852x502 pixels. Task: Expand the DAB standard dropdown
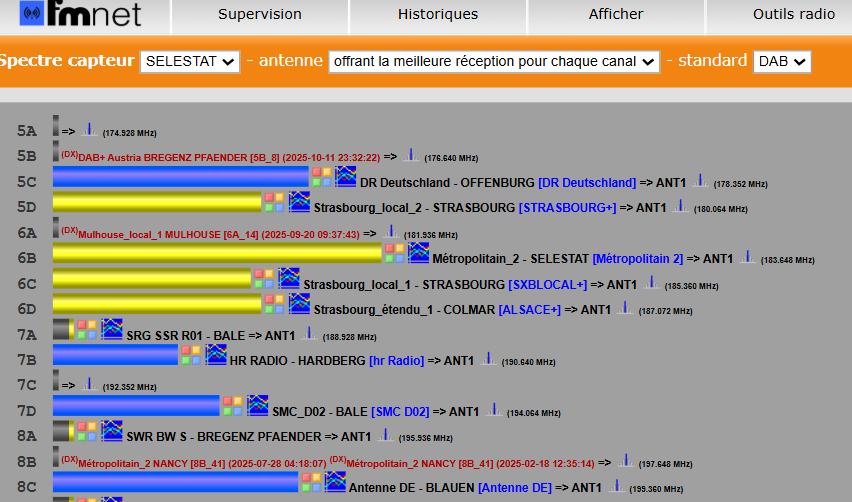pos(782,61)
